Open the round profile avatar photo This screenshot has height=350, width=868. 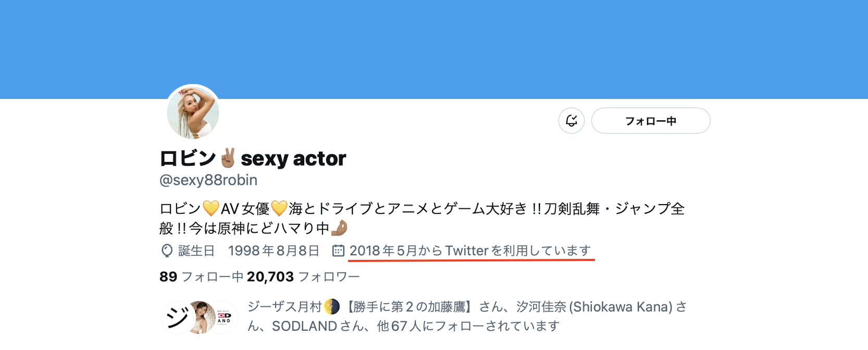193,113
